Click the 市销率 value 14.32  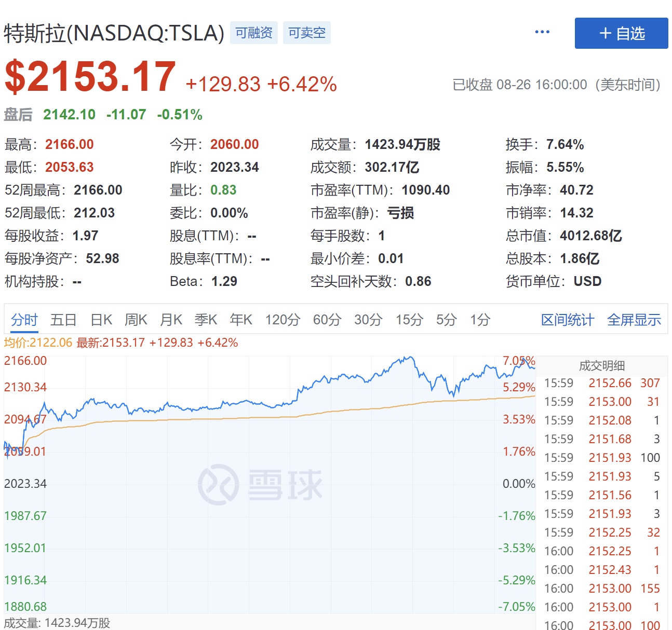tap(576, 213)
